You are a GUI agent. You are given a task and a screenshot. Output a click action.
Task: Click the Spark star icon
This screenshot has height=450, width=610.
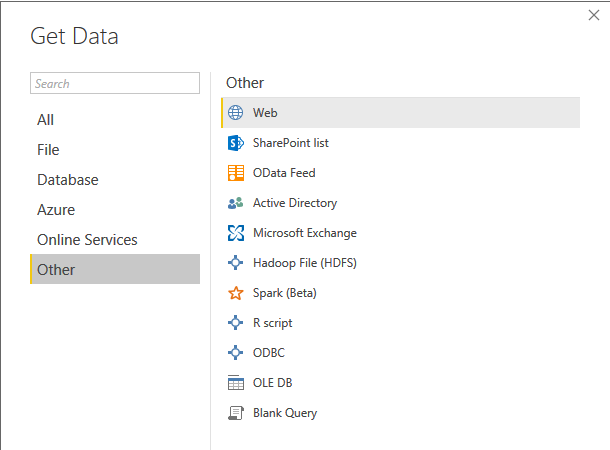pos(235,293)
